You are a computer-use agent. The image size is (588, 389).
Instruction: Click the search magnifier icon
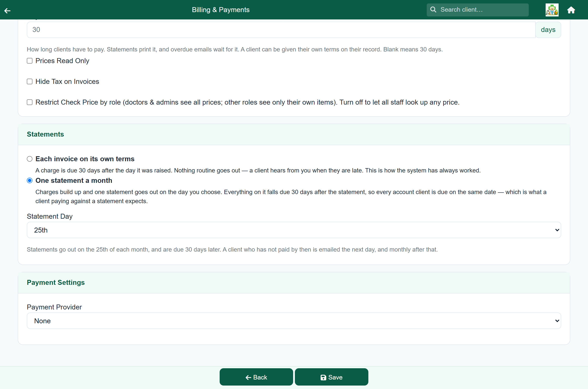tap(433, 10)
